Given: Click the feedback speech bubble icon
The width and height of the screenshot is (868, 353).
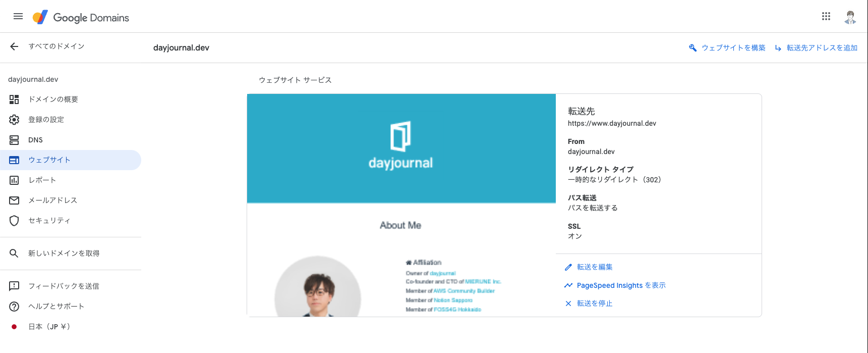Looking at the screenshot, I should [14, 286].
